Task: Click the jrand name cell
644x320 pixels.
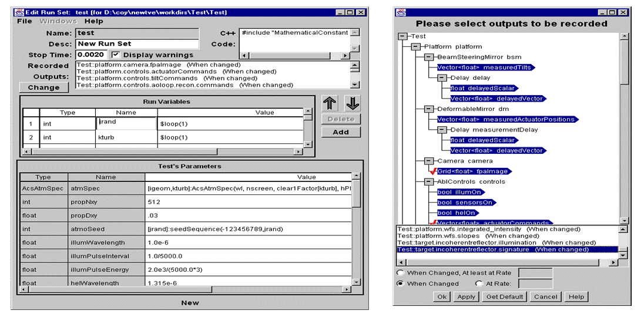Action: (126, 123)
